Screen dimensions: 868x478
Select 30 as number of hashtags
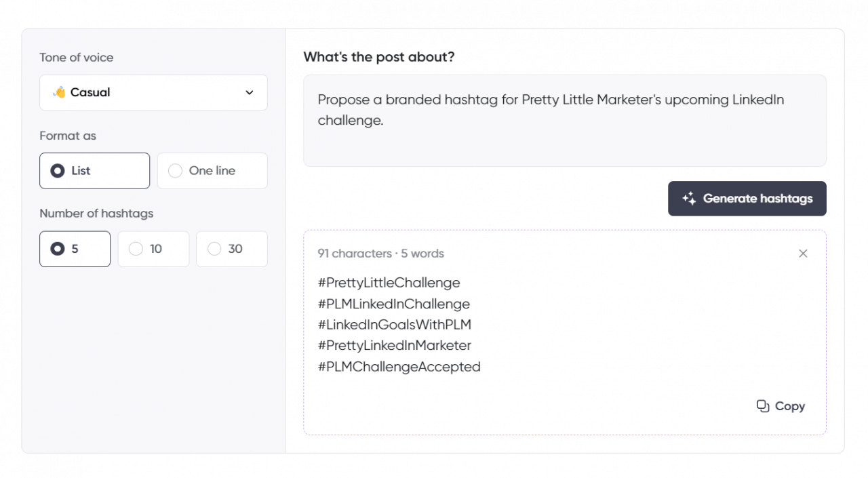tap(231, 249)
